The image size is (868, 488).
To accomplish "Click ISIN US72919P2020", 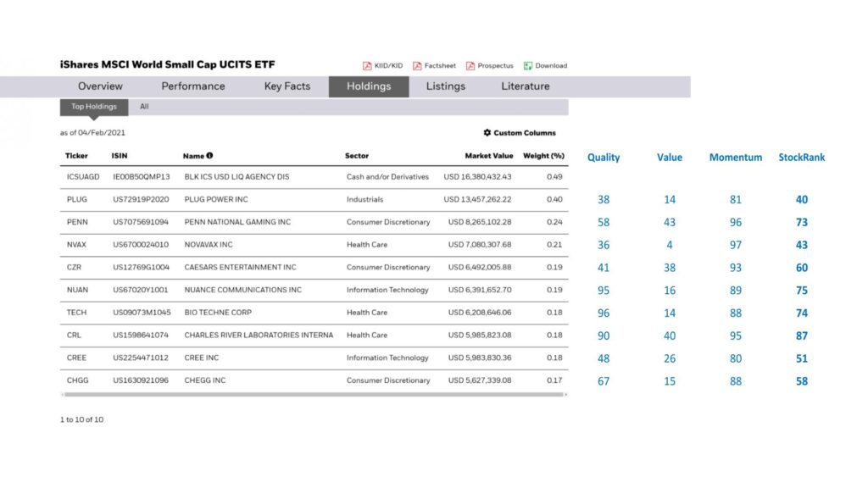I will point(142,200).
